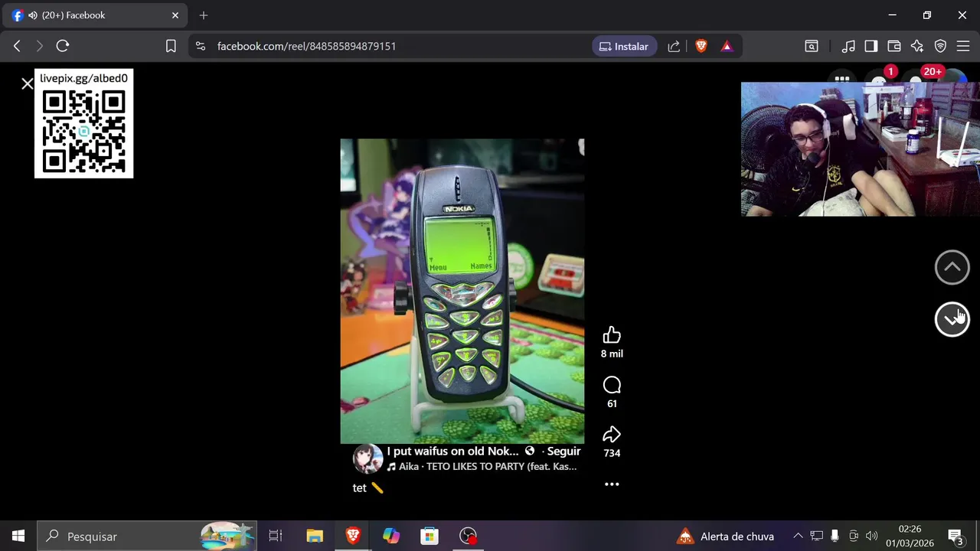
Task: Close the reel viewer with X
Action: pyautogui.click(x=28, y=83)
